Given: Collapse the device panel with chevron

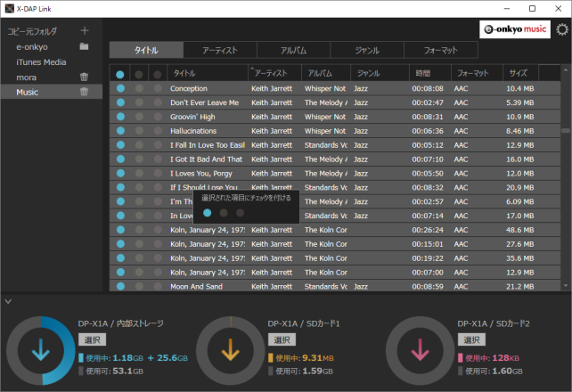Looking at the screenshot, I should point(7,301).
